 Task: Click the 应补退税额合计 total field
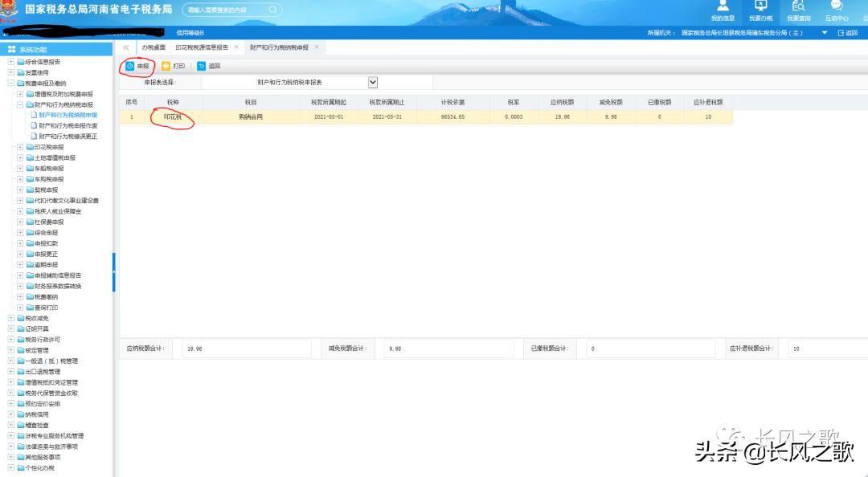coord(829,349)
